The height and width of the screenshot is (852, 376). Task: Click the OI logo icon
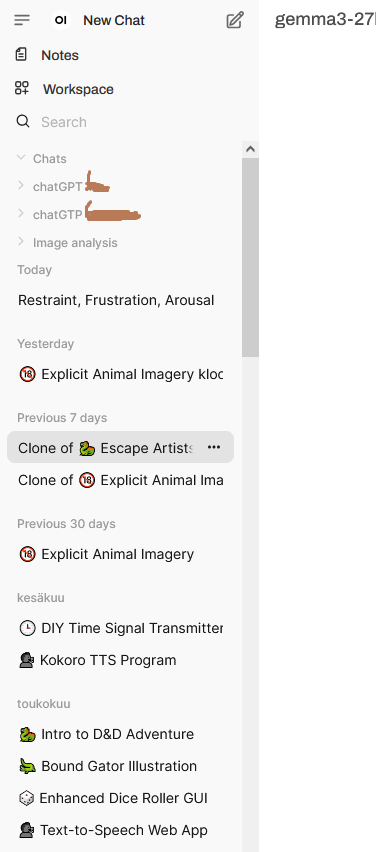pos(61,20)
